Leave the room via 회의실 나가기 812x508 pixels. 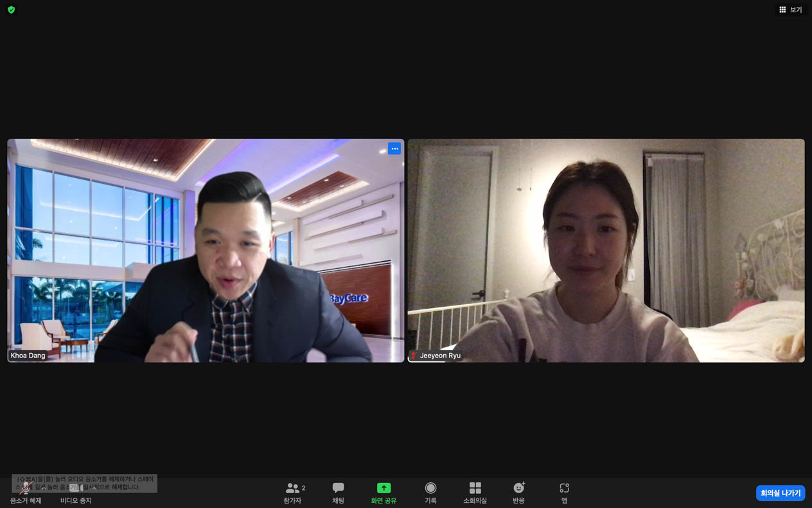click(x=780, y=493)
